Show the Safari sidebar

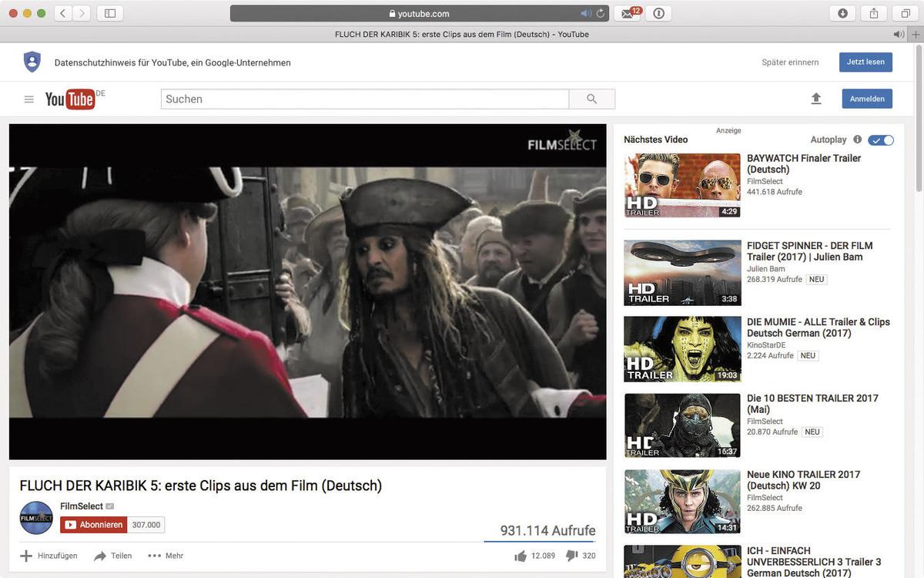pos(109,13)
